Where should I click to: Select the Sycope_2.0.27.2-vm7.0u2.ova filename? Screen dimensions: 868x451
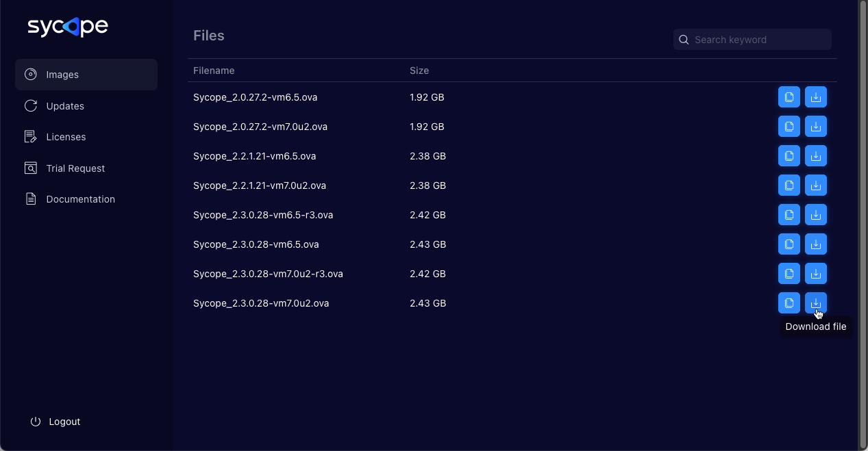(260, 127)
